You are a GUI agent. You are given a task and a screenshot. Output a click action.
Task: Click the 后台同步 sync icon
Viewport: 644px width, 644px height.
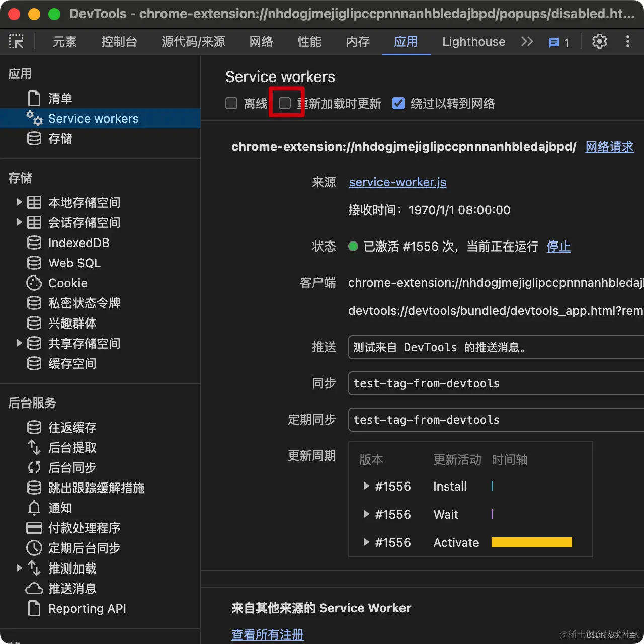(34, 467)
